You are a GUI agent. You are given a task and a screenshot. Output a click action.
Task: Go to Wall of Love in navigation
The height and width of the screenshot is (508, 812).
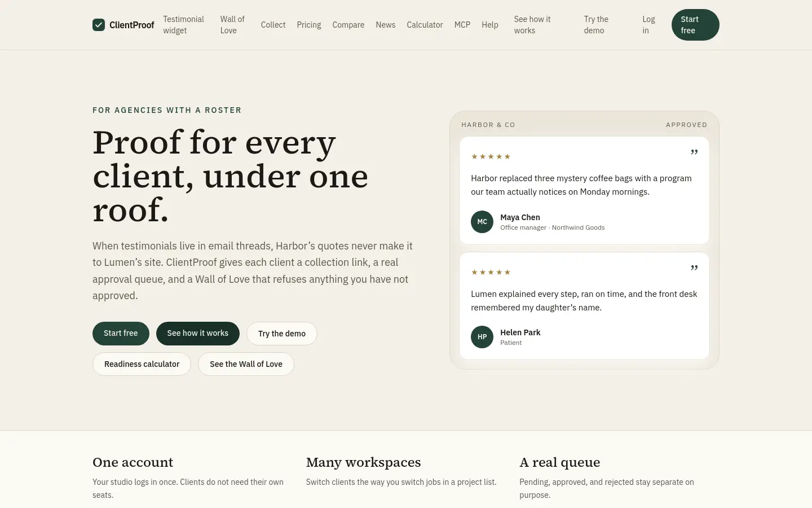tap(233, 25)
